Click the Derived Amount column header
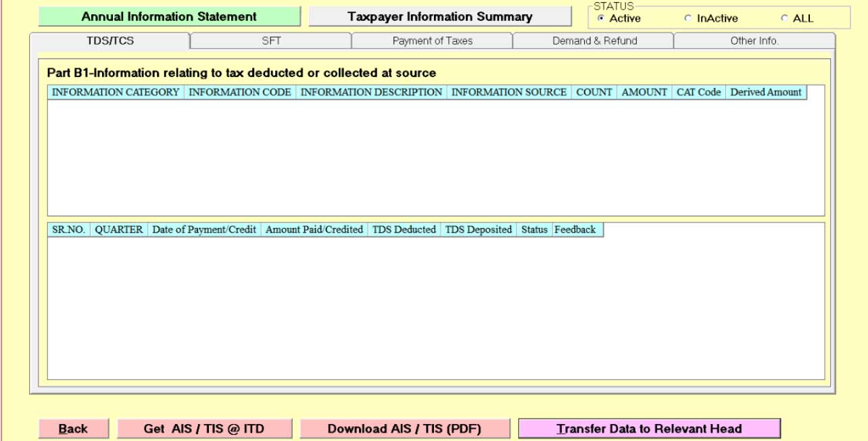 pyautogui.click(x=765, y=93)
